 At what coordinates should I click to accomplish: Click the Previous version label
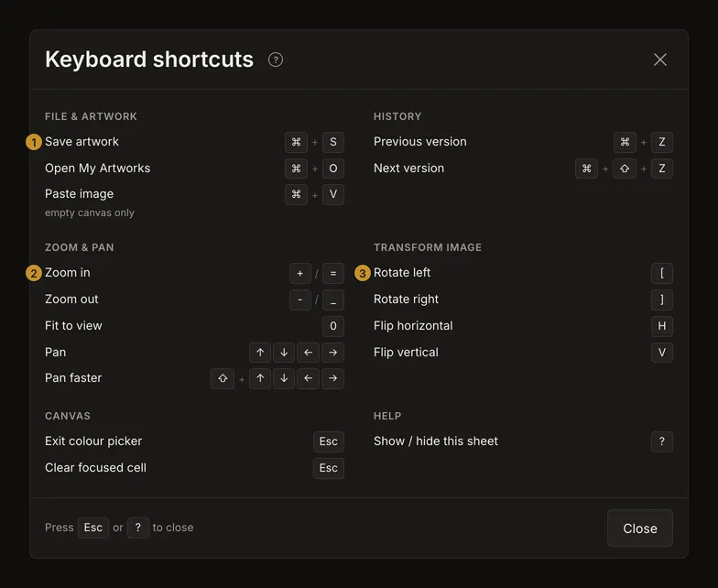coord(419,141)
